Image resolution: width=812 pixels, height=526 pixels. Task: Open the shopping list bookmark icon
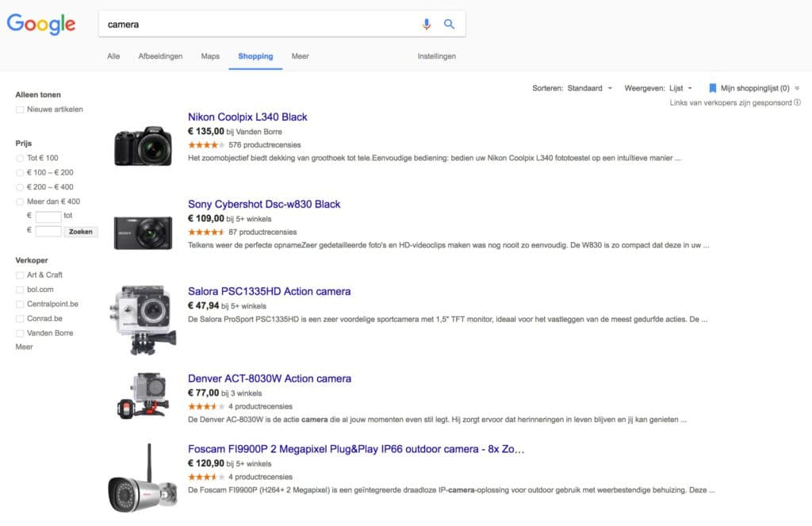(x=713, y=88)
